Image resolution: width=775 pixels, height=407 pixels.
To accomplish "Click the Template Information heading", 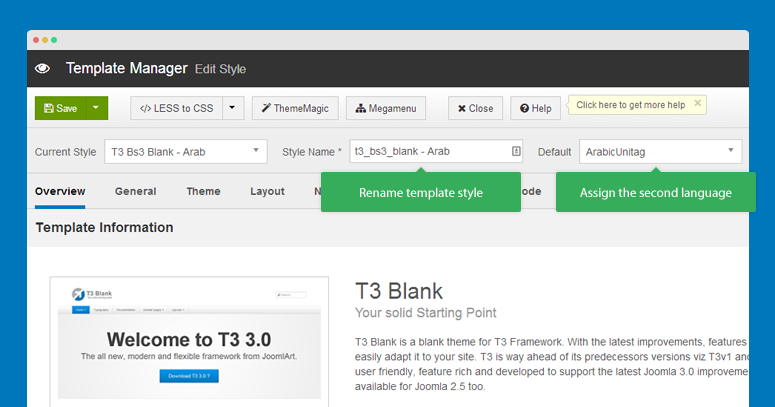I will coord(104,227).
